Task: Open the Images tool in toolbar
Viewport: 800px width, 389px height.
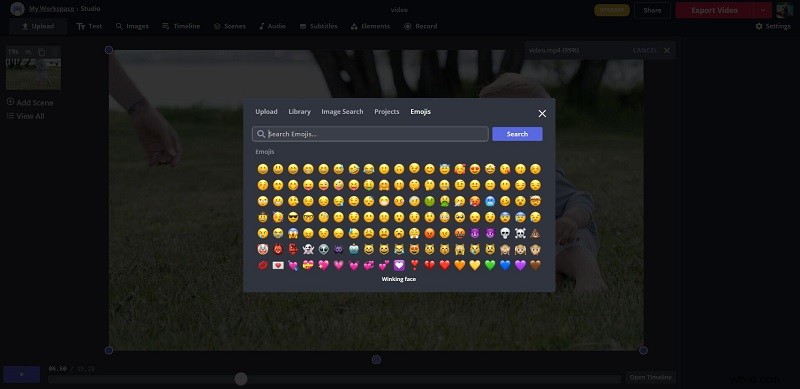Action: (132, 26)
